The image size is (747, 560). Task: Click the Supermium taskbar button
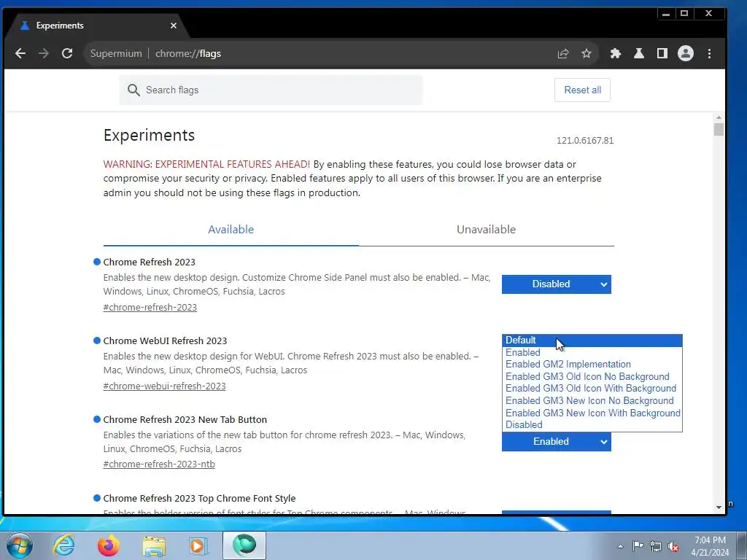pos(244,545)
